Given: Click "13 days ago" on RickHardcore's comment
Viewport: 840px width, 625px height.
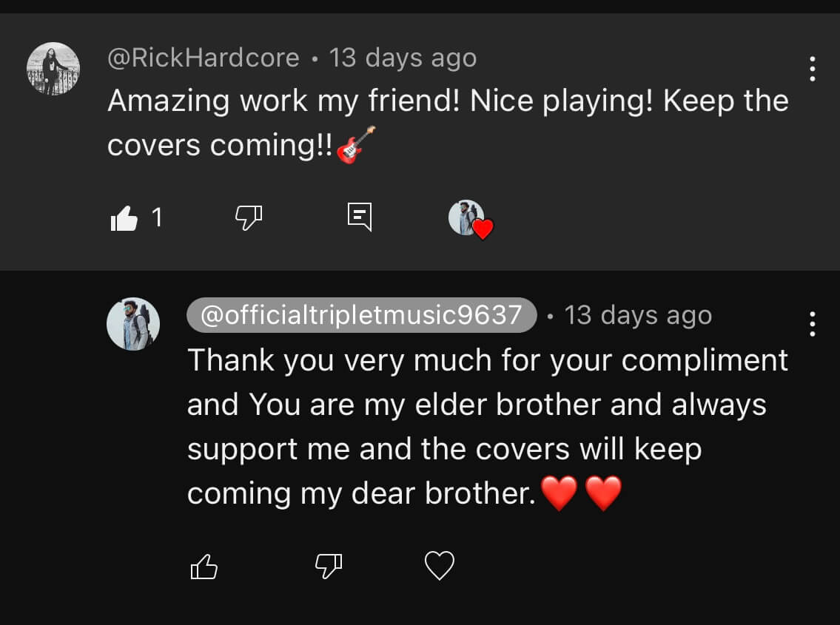Looking at the screenshot, I should click(403, 58).
